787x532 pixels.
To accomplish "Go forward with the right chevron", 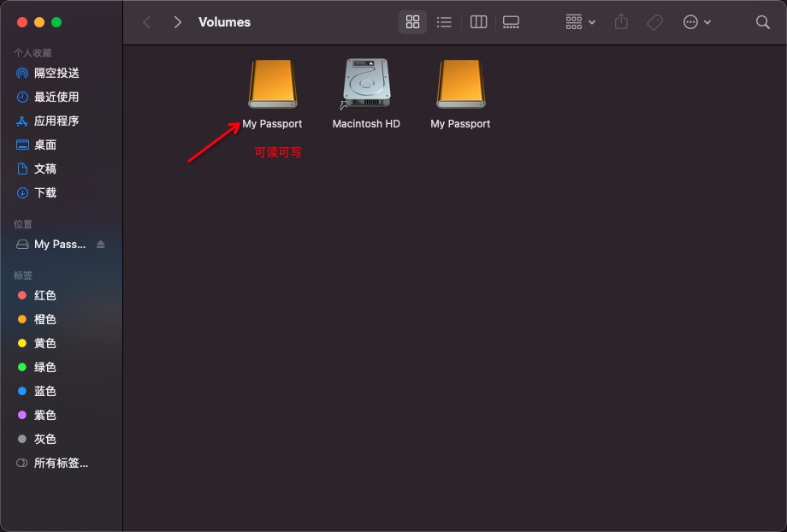I will [177, 22].
